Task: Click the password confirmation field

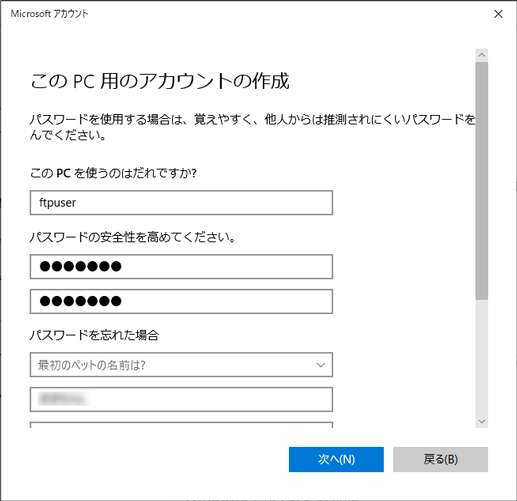Action: pyautogui.click(x=181, y=301)
